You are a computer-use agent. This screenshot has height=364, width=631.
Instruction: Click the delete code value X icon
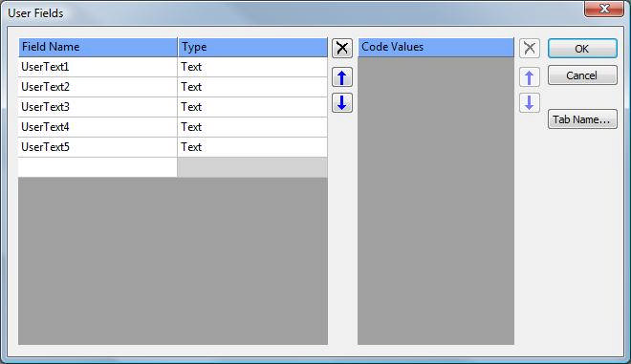530,49
